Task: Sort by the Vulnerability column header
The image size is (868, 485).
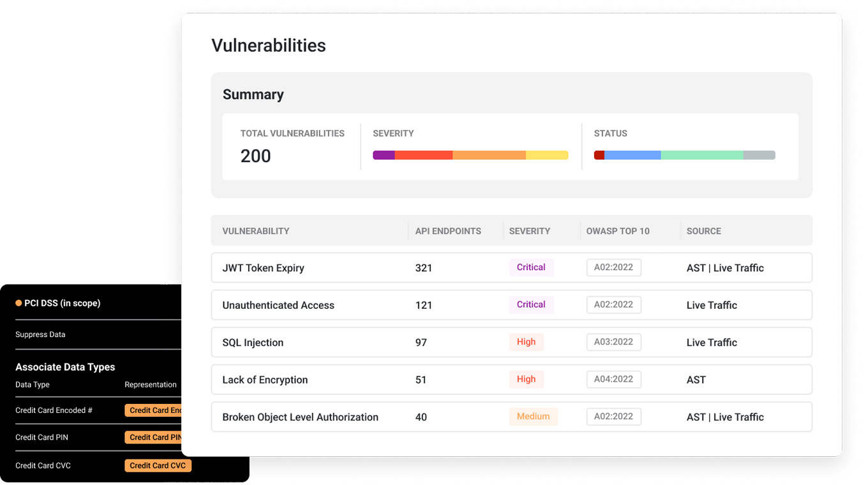Action: [256, 231]
